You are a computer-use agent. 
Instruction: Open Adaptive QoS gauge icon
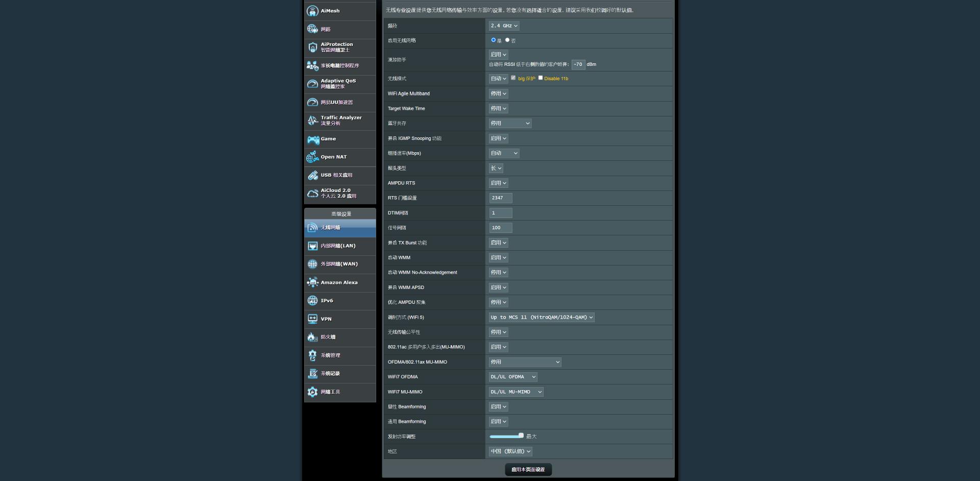tap(312, 84)
